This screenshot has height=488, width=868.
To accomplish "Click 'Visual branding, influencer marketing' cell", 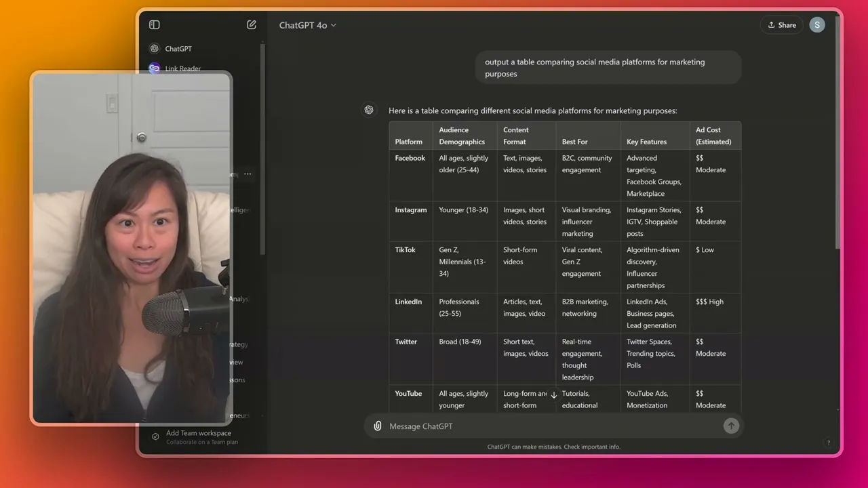I will coord(587,222).
